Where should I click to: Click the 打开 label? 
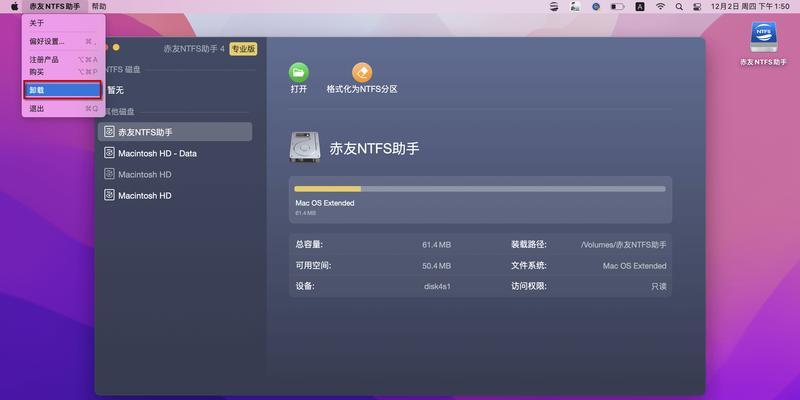tap(299, 89)
